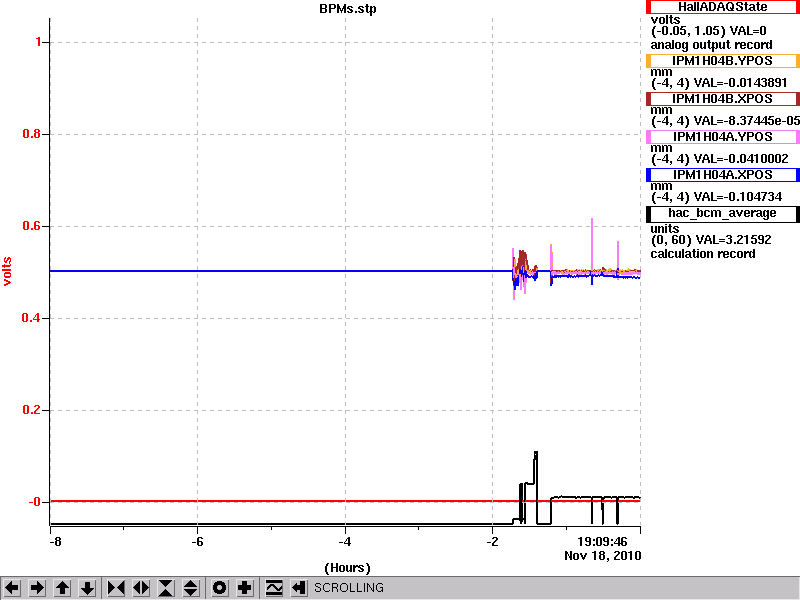Click the black bcm peak near 0.1
Image resolution: width=800 pixels, height=600 pixels.
click(x=536, y=453)
